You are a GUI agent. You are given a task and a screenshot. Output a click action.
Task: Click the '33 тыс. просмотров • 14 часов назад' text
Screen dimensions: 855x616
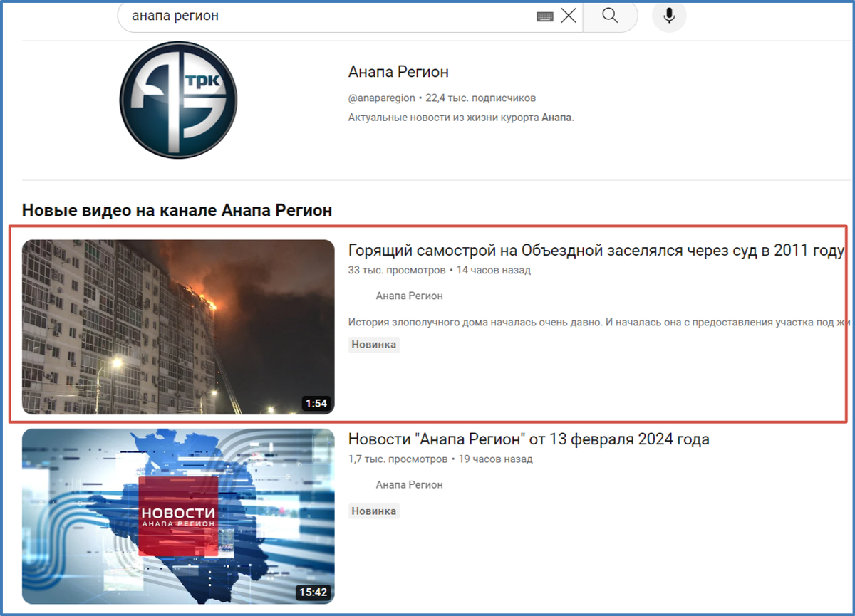coord(439,271)
